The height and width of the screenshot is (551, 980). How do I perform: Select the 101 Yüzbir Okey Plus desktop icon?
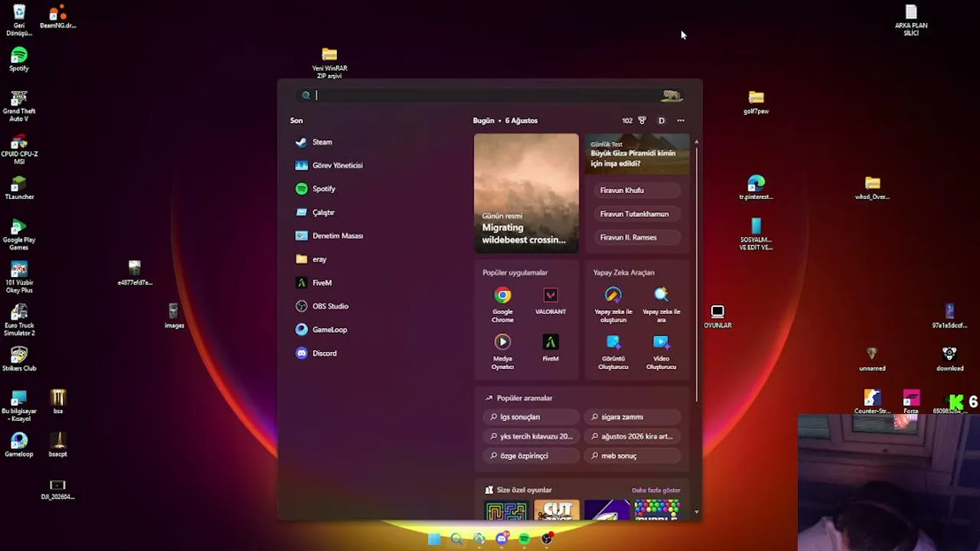(x=19, y=278)
